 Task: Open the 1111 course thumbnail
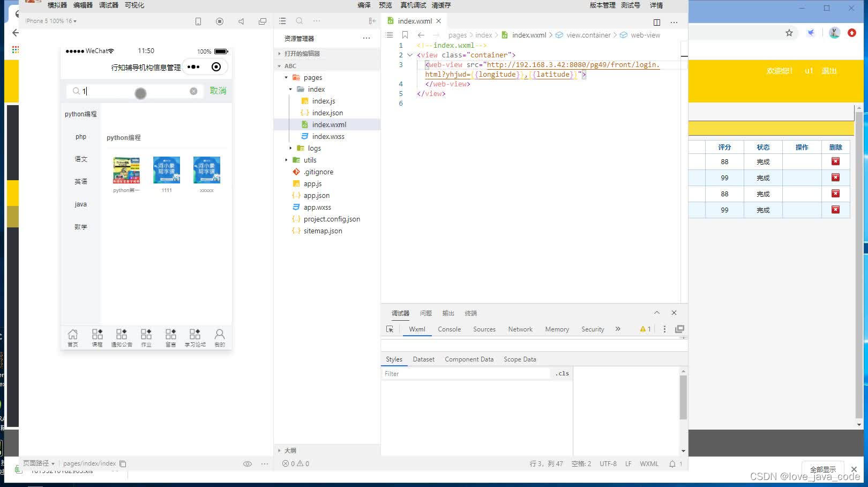(167, 171)
